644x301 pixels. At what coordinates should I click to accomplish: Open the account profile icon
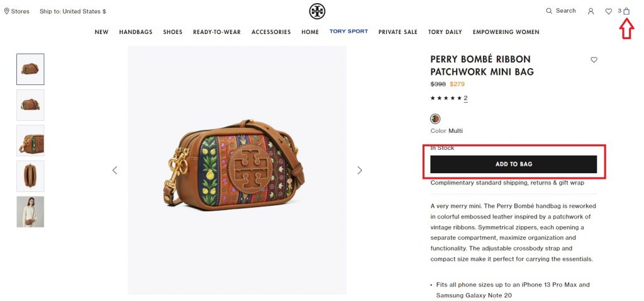click(x=591, y=11)
